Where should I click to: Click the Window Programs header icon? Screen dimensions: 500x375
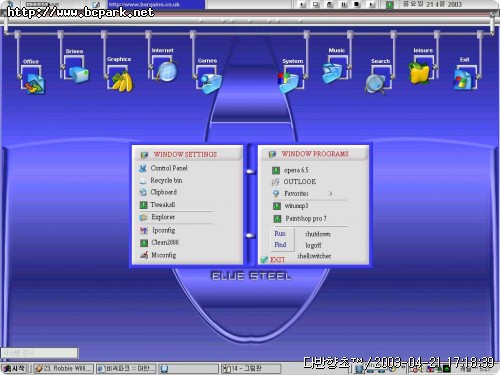coord(272,154)
